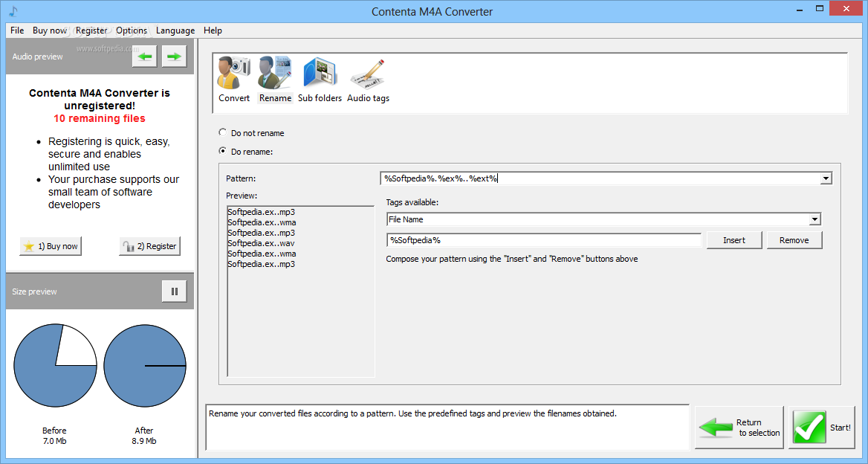868x464 pixels.
Task: Expand the Pattern dropdown arrow
Action: coord(826,178)
